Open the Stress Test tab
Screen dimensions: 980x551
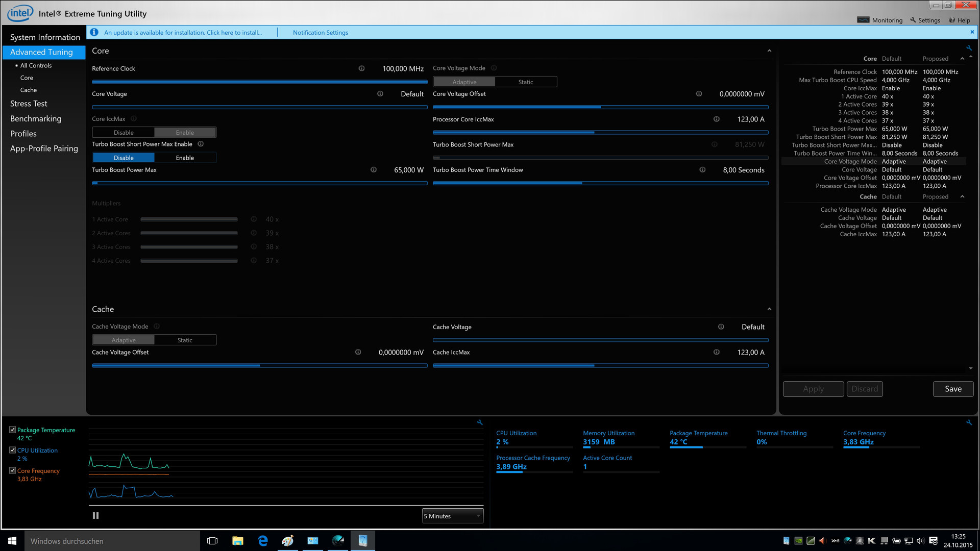pyautogui.click(x=29, y=104)
